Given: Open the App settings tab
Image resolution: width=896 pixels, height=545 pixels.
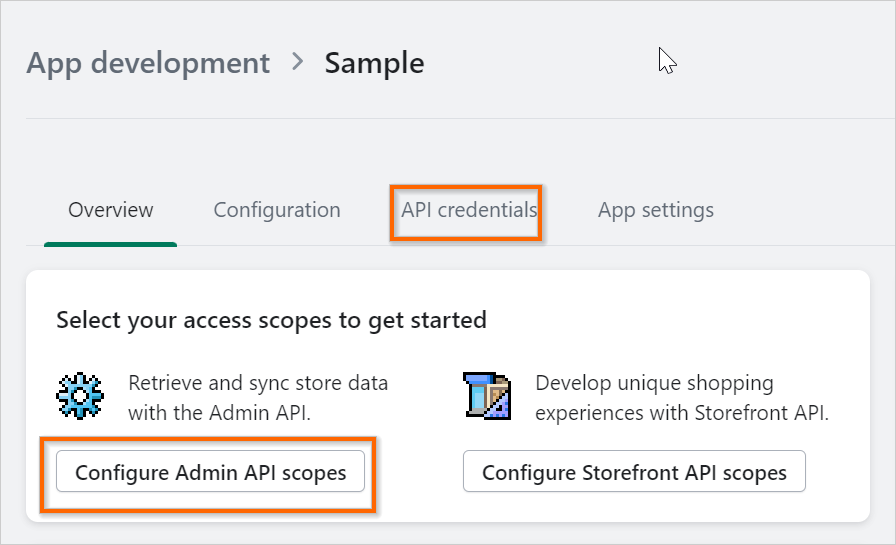Looking at the screenshot, I should 655,210.
